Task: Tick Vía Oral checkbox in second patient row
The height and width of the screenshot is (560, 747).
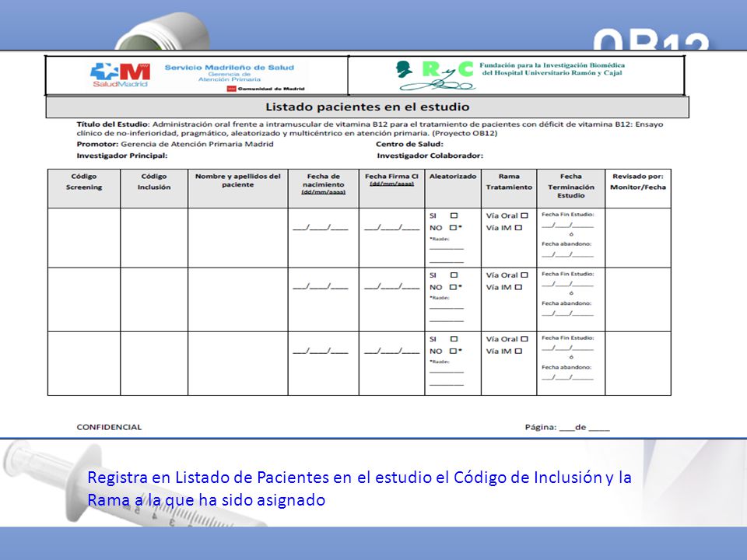Action: (x=524, y=275)
